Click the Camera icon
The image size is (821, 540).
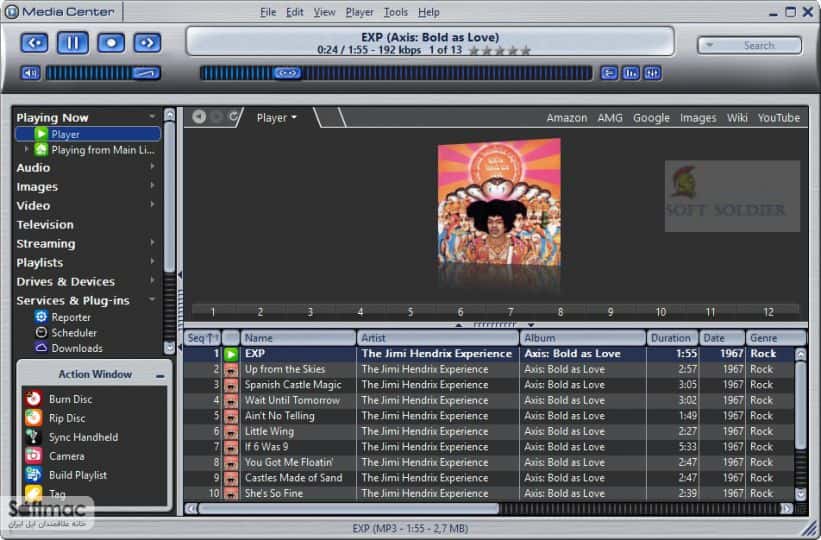[x=34, y=456]
